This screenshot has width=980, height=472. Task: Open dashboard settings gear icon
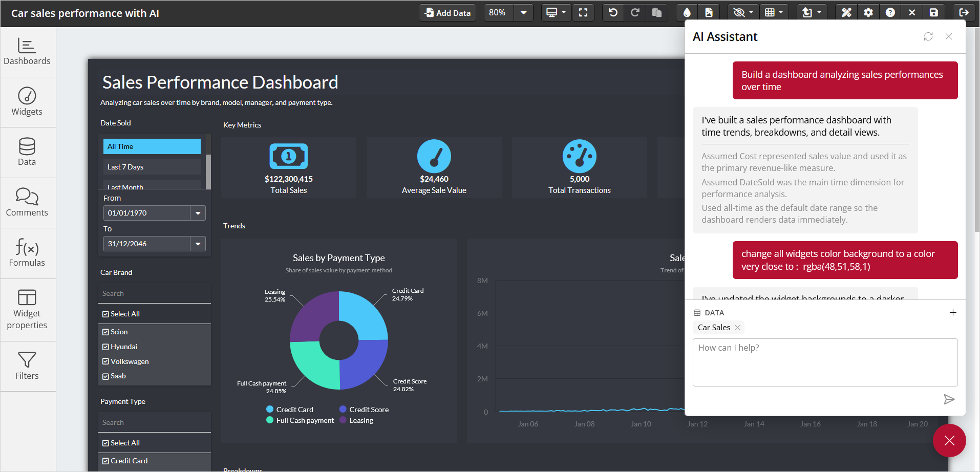point(868,13)
